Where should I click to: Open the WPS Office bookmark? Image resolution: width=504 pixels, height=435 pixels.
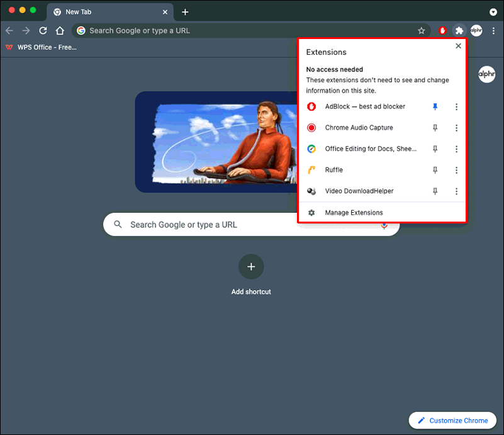(41, 47)
